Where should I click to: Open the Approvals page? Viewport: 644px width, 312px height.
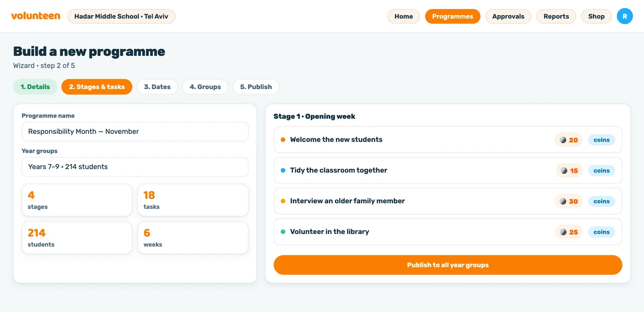click(508, 16)
